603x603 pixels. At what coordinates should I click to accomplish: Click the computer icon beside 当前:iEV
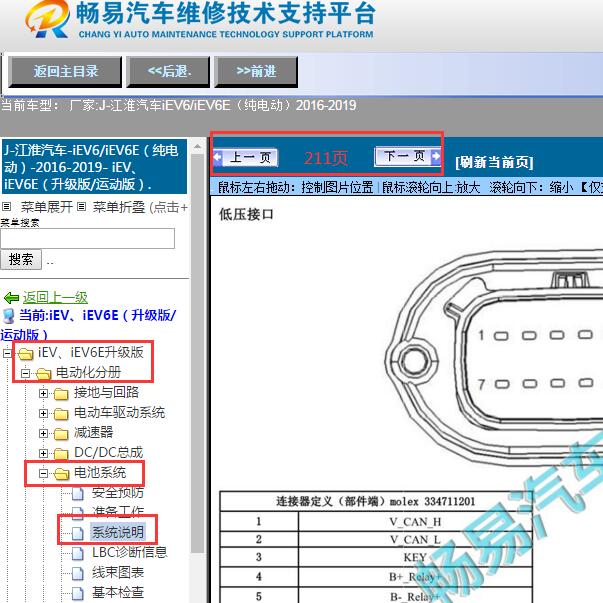coord(8,316)
